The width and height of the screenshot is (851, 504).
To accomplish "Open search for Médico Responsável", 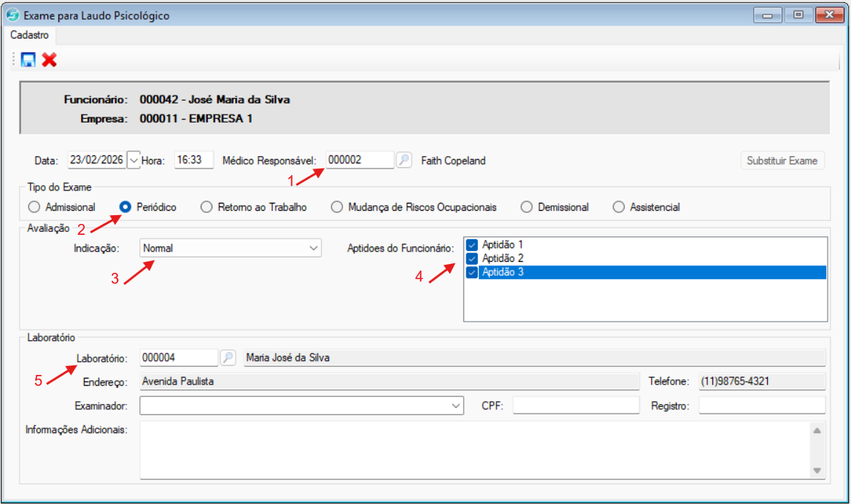I will [x=404, y=160].
